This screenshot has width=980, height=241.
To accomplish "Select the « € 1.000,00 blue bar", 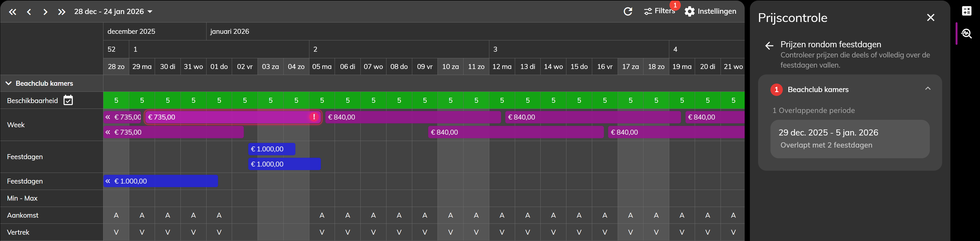I will tap(160, 181).
